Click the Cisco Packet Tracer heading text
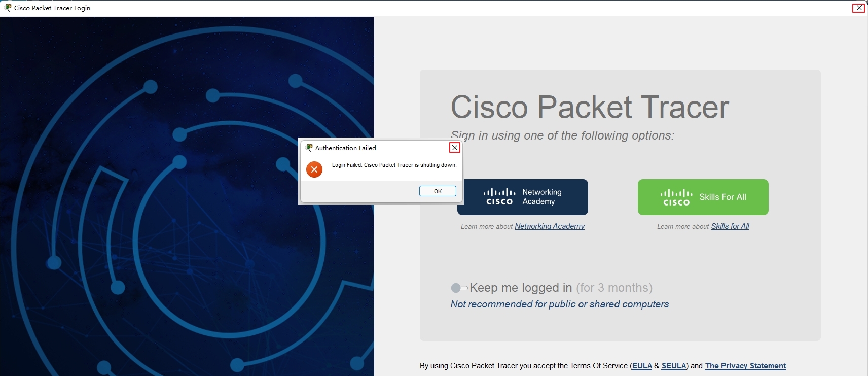 coord(590,107)
